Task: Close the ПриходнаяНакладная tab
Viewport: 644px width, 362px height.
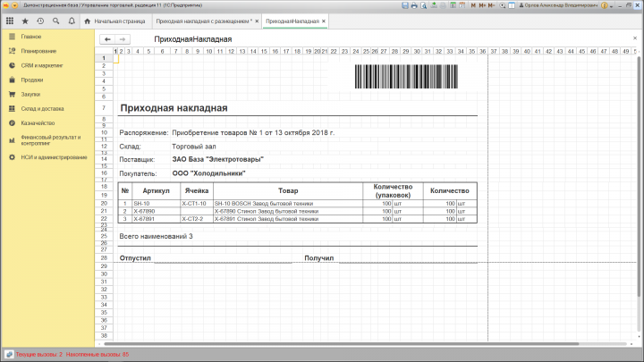Action: click(324, 21)
